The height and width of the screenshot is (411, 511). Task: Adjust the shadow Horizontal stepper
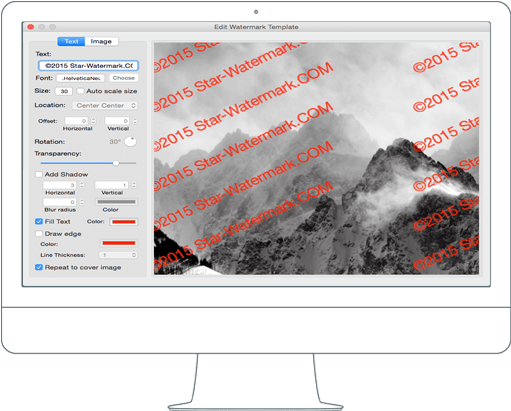(82, 185)
